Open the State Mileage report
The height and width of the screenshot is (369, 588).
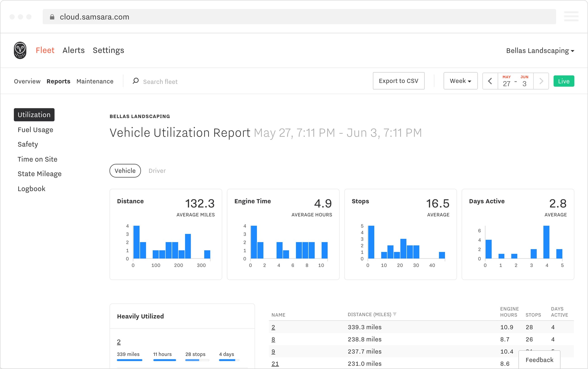pyautogui.click(x=40, y=174)
